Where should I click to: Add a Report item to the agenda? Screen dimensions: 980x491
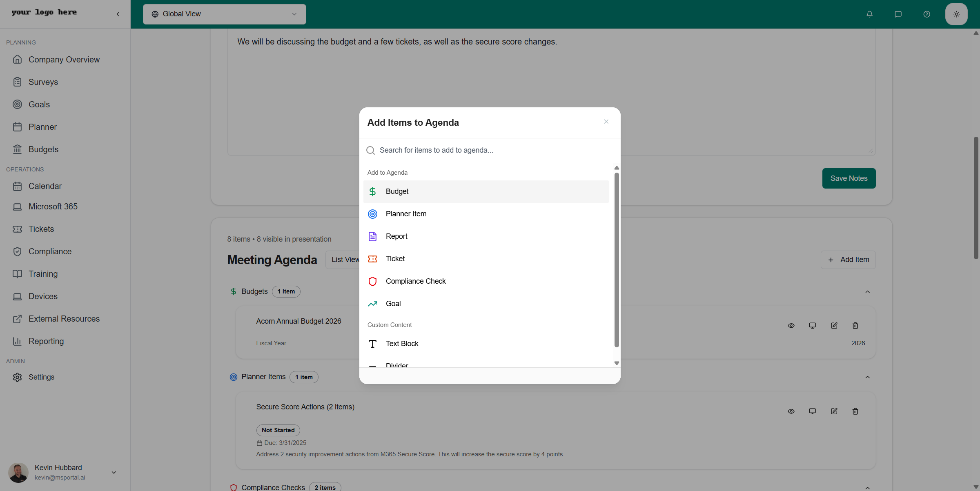(486, 236)
